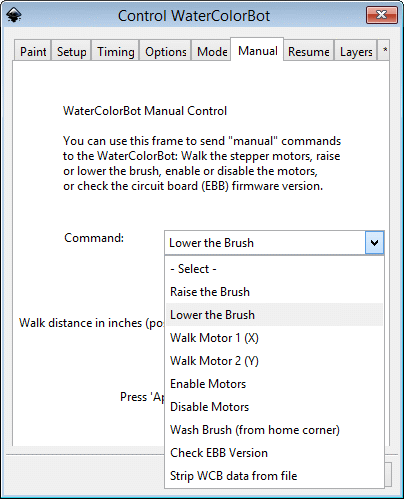Open the Setup tab
This screenshot has width=404, height=499.
coord(71,51)
